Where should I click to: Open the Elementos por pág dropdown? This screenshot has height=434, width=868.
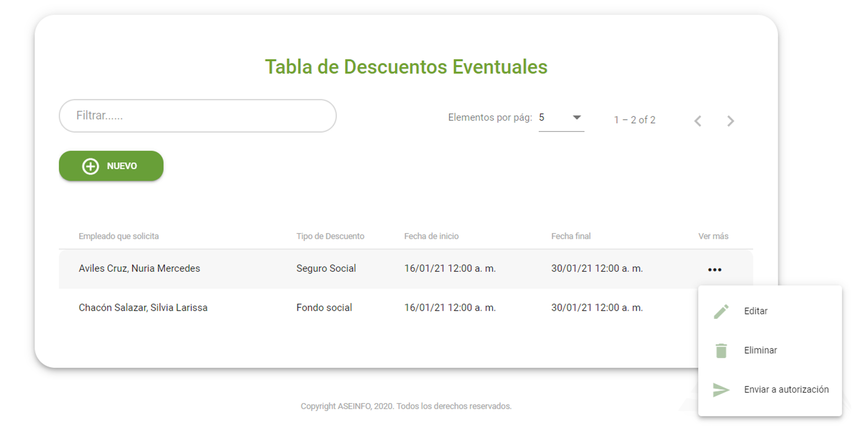tap(561, 118)
